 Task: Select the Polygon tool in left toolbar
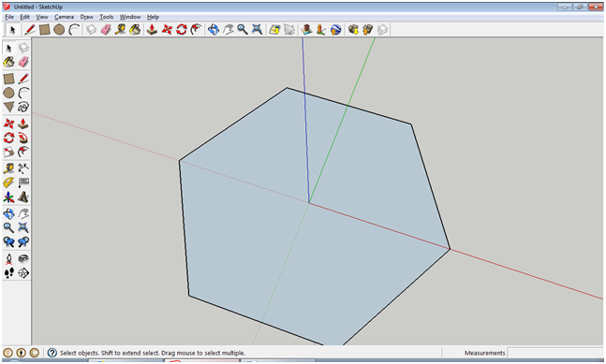pyautogui.click(x=8, y=107)
